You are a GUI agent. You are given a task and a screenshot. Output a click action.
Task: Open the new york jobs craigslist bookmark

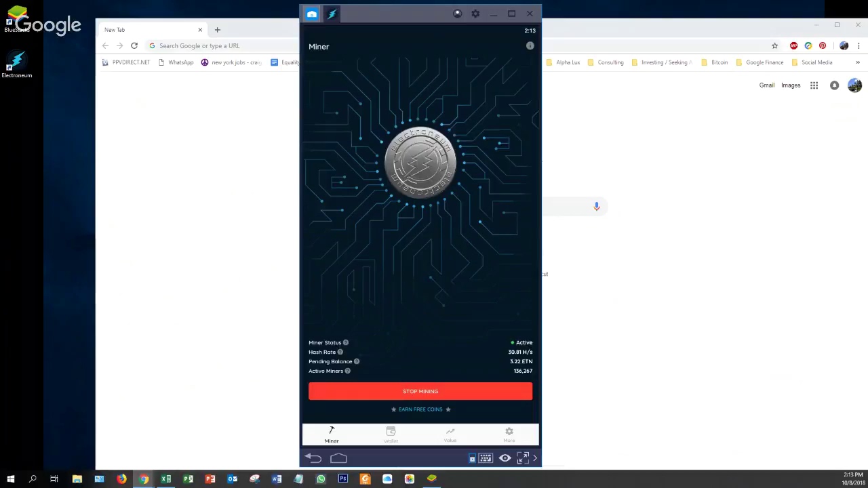(231, 62)
